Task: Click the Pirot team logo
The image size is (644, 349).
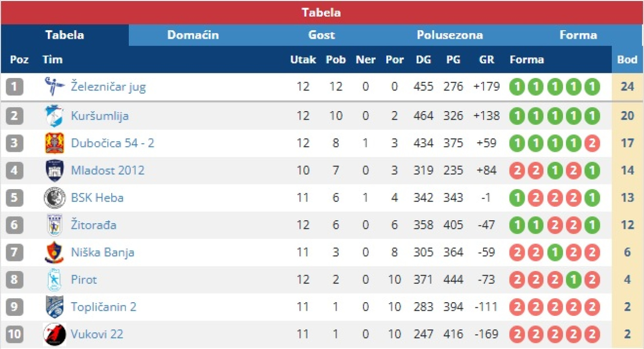Action: (54, 280)
